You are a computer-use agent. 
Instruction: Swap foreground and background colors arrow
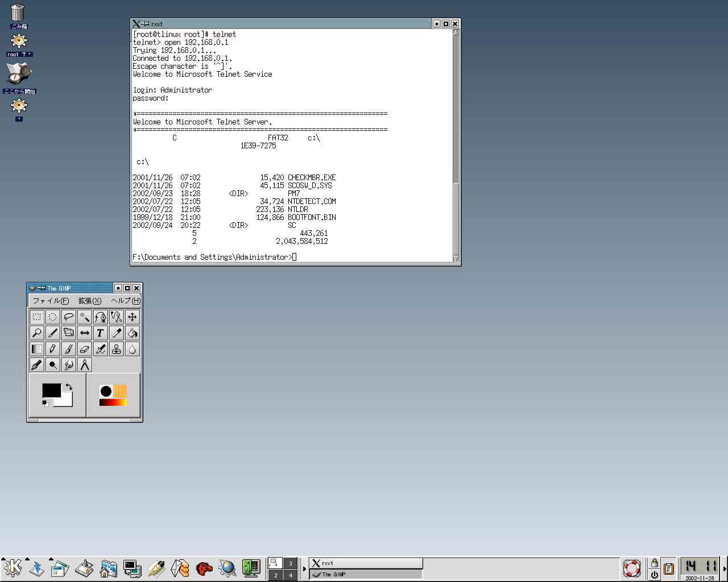[x=69, y=387]
